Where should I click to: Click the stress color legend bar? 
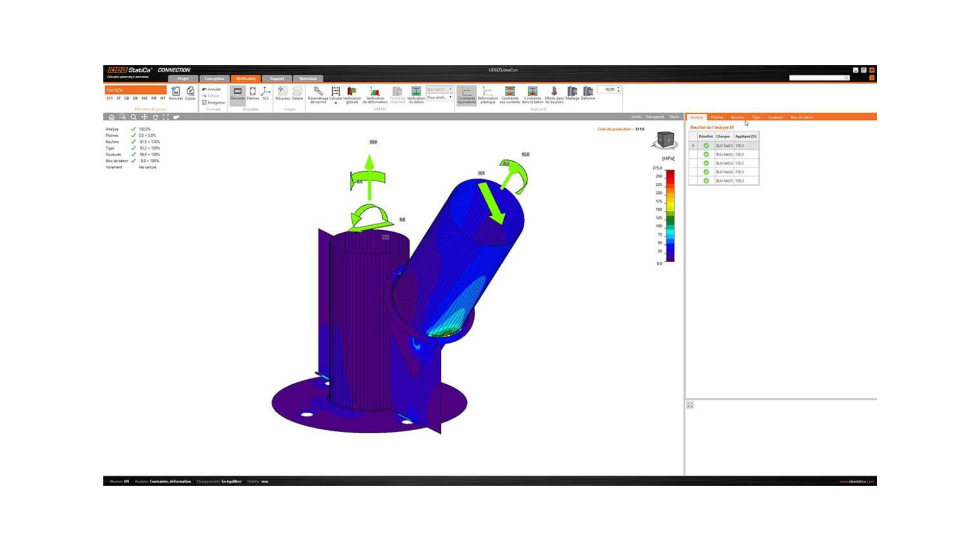coord(670,215)
